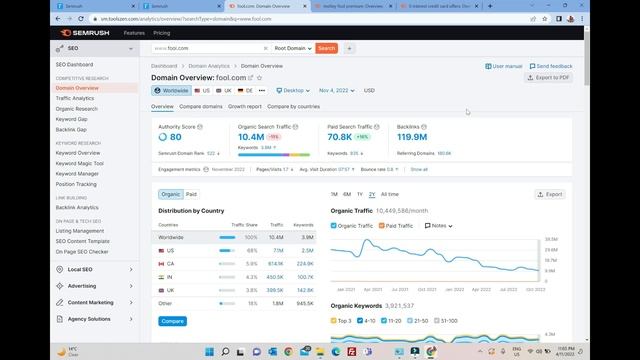The image size is (640, 360).
Task: Open Windows taskbar search
Action: 225,351
